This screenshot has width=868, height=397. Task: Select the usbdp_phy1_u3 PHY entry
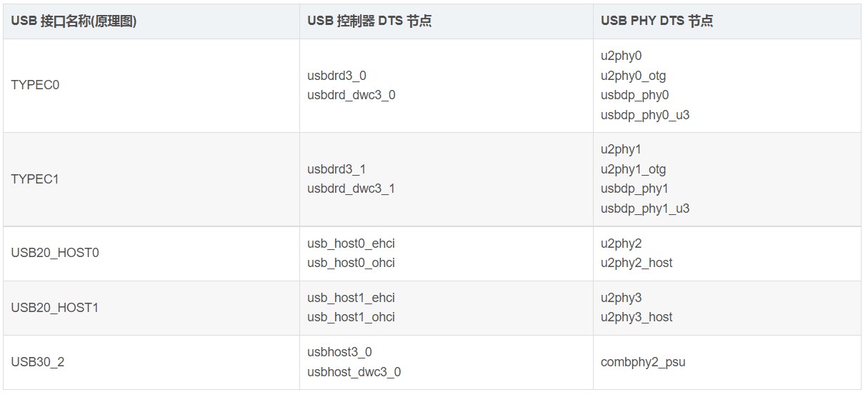click(x=645, y=209)
